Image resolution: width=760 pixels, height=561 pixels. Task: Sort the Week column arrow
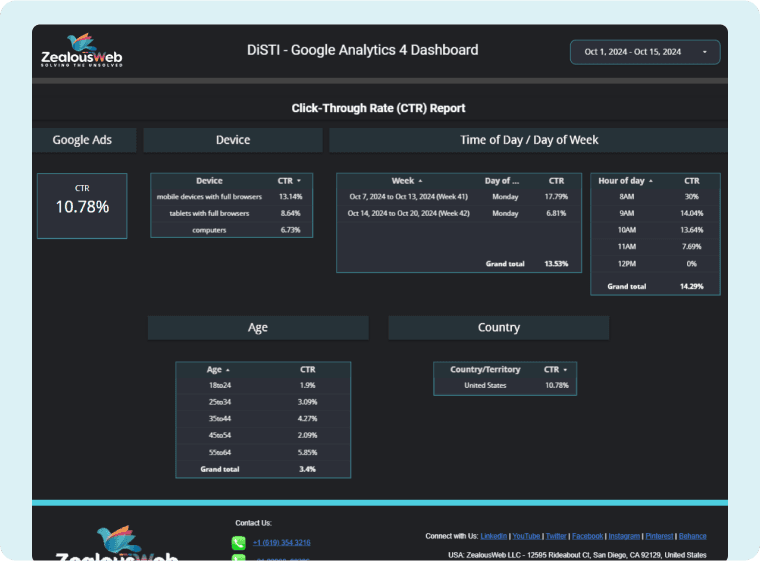420,181
